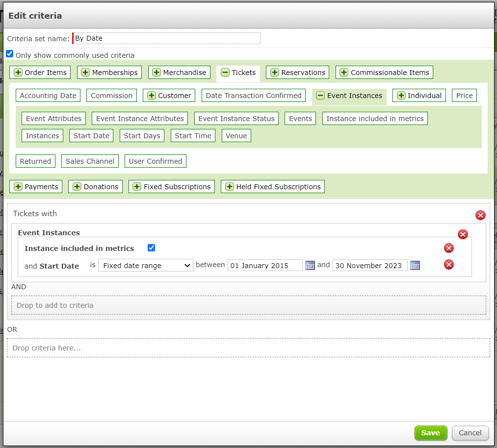The height and width of the screenshot is (448, 497).
Task: Expand the Held Fixed Subscriptions group
Action: point(273,186)
